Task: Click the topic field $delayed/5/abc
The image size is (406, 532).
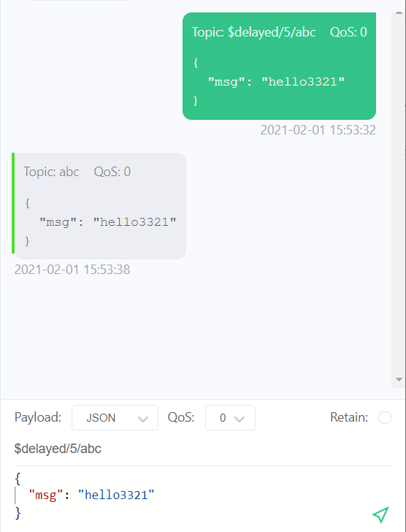Action: 203,449
